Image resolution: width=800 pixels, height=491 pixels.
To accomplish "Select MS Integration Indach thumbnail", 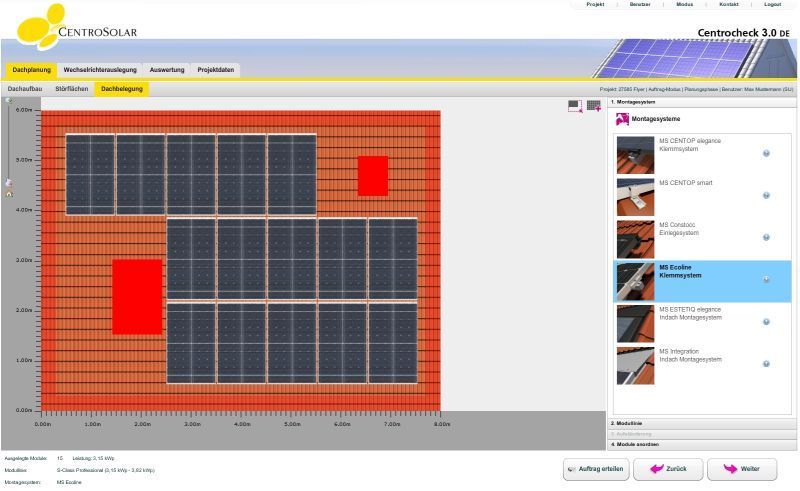I will coord(635,366).
